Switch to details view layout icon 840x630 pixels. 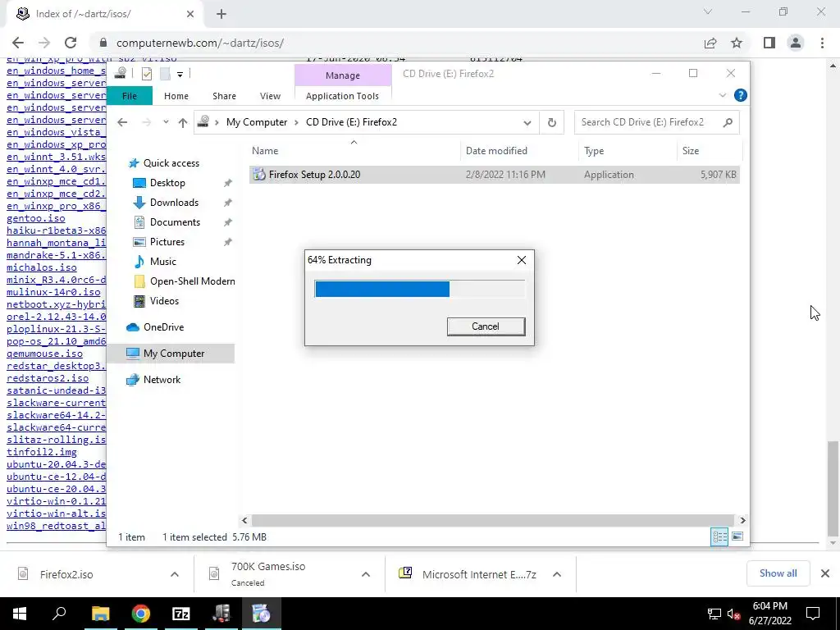tap(719, 536)
